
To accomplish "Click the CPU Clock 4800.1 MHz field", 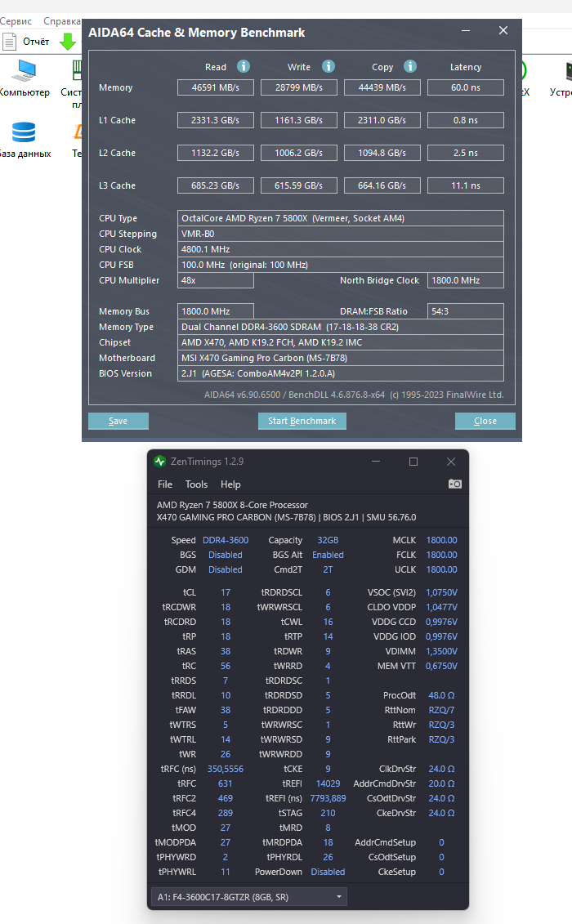I will (341, 249).
